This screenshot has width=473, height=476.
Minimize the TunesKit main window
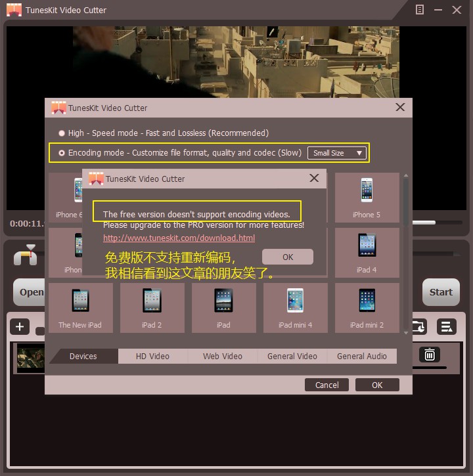click(x=438, y=10)
